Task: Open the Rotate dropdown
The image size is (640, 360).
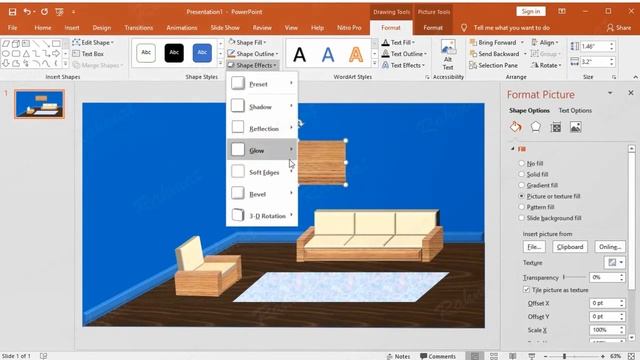Action: pos(546,65)
